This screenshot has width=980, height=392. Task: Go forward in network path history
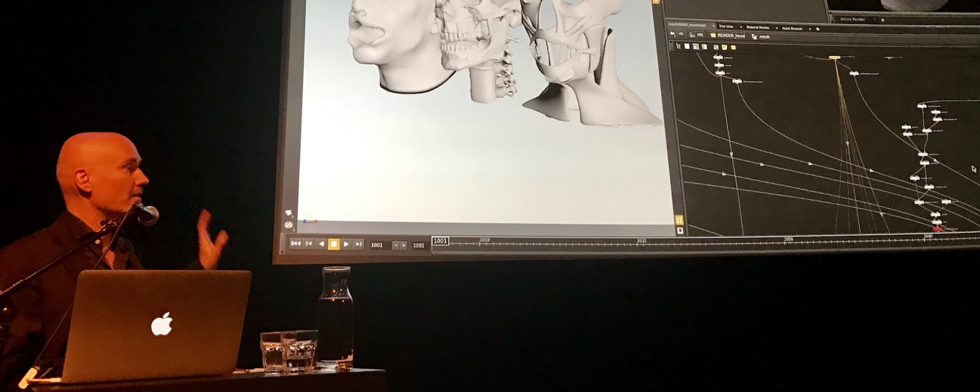coord(681,34)
